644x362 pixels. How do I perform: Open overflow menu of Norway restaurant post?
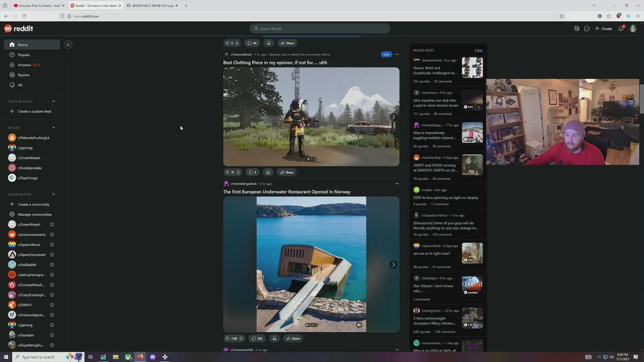coord(396,184)
